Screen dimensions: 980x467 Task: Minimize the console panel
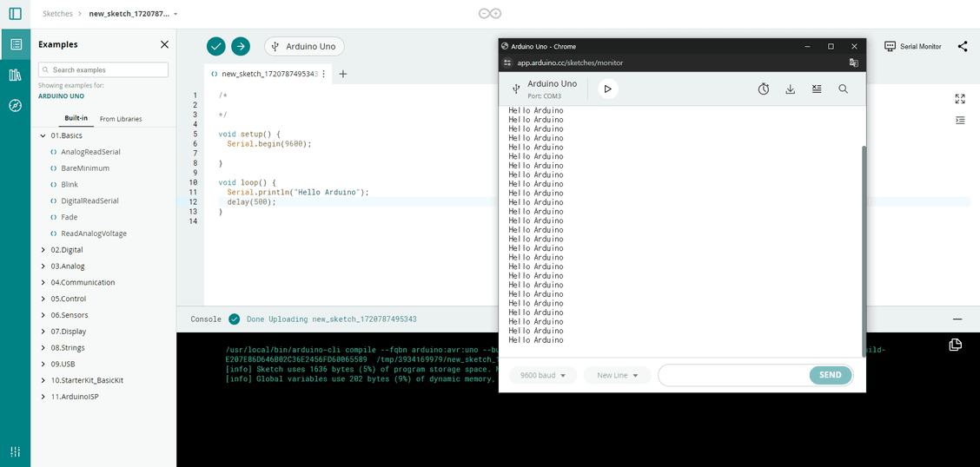(957, 319)
